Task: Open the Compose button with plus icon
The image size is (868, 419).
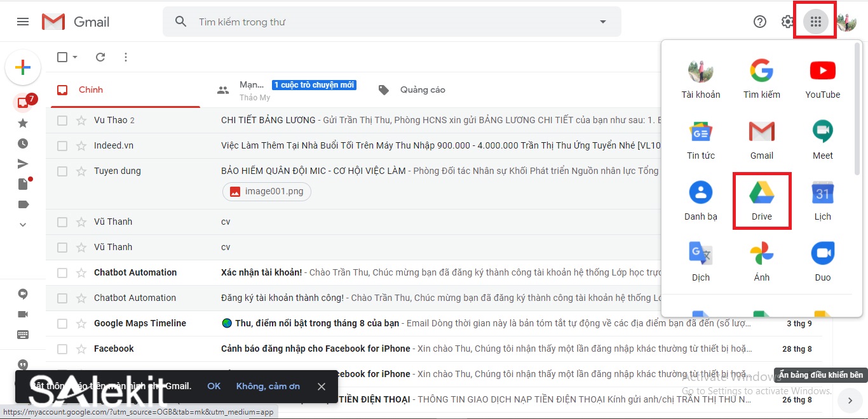Action: (x=23, y=67)
